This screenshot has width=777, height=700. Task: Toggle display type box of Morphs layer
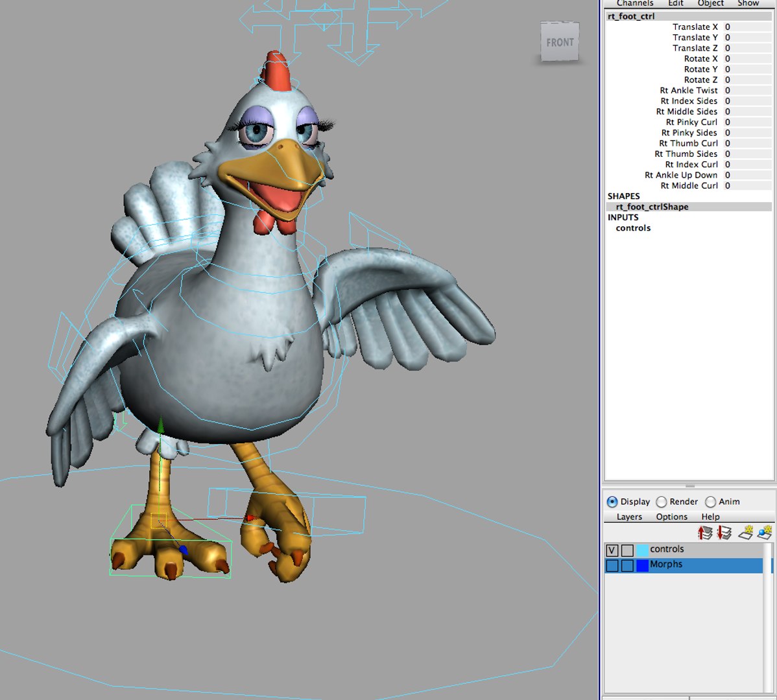click(627, 565)
